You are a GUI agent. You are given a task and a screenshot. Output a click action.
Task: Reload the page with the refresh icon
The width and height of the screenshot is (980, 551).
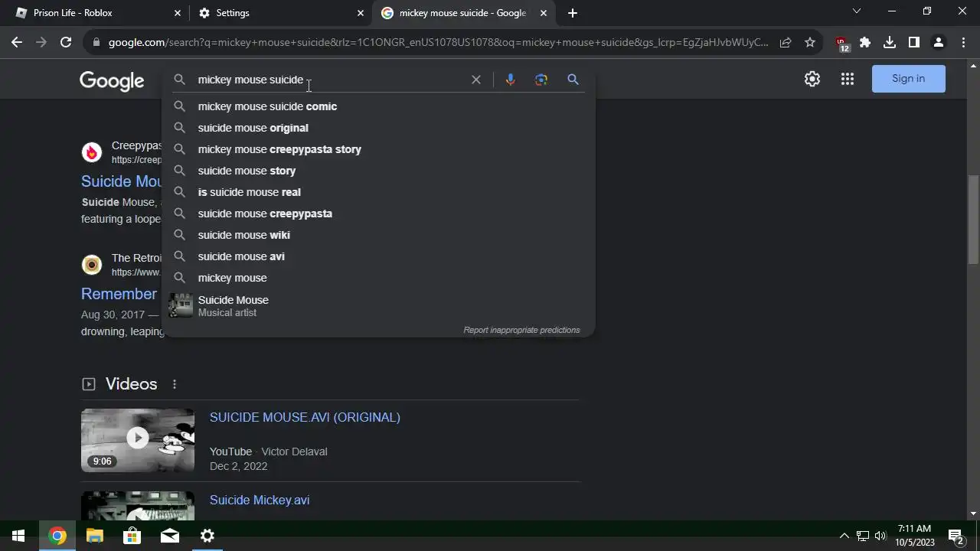66,43
